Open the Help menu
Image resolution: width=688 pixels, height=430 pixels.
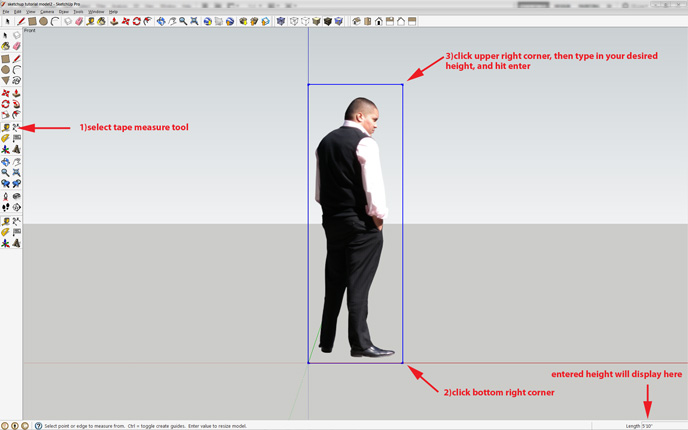pyautogui.click(x=113, y=11)
